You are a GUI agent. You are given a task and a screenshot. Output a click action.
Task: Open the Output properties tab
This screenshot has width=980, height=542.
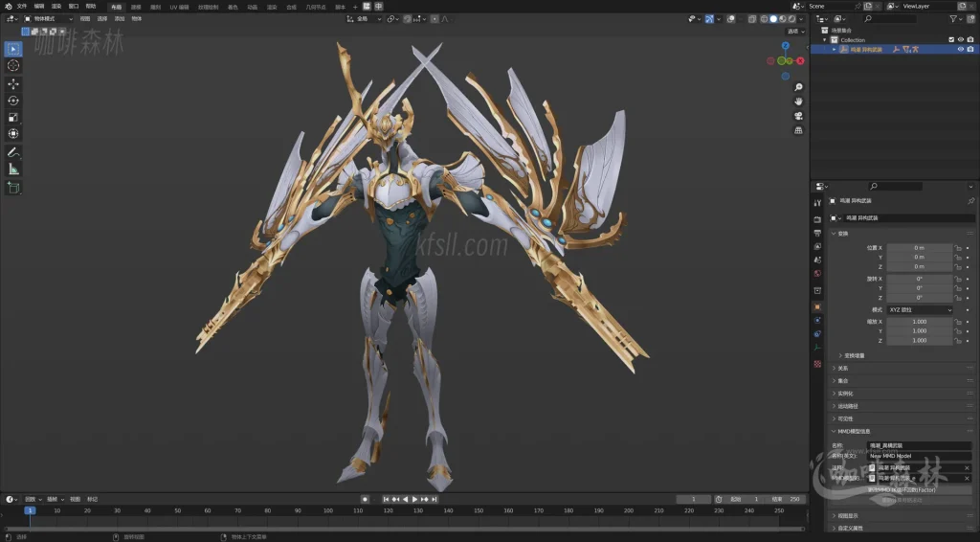tap(817, 234)
